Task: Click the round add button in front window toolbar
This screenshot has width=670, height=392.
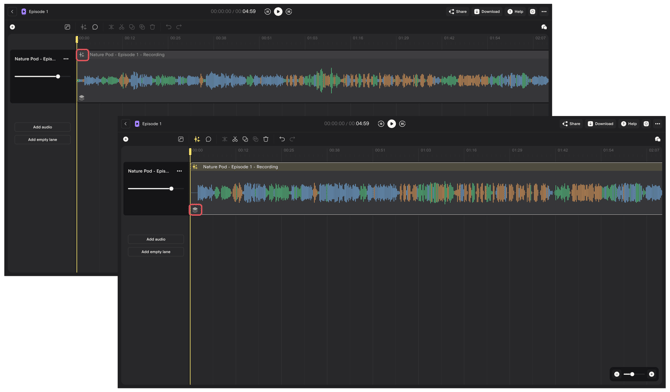Action: pos(126,139)
